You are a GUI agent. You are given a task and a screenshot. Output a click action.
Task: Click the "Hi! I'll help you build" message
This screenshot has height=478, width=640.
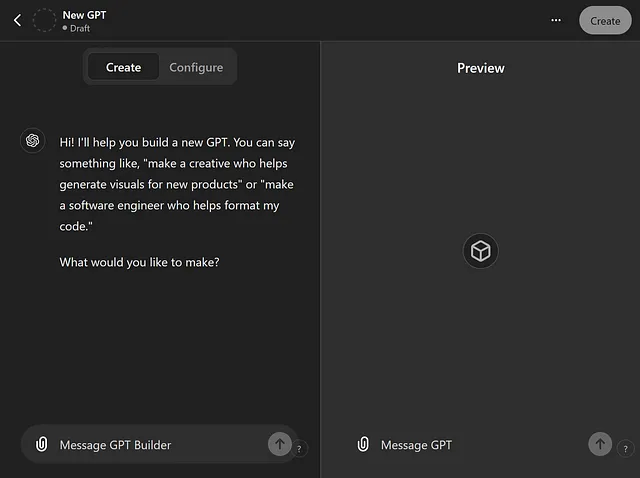point(177,184)
